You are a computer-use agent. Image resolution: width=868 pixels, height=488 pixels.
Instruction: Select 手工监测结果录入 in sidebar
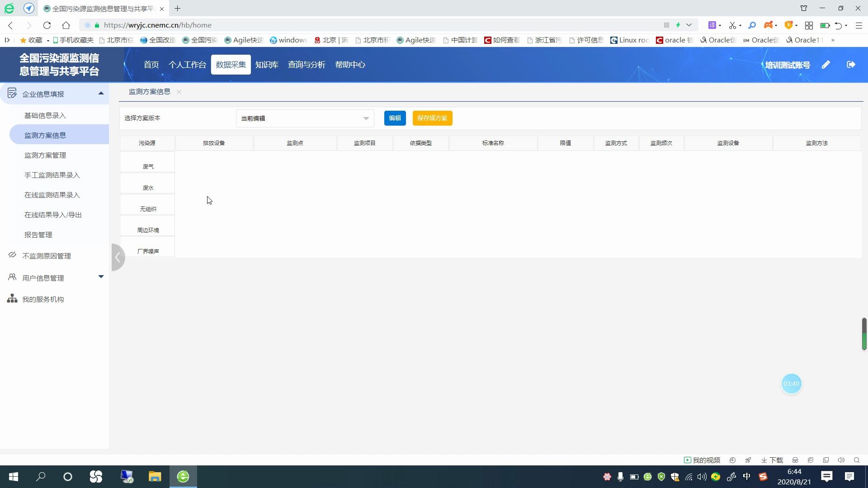pyautogui.click(x=52, y=175)
